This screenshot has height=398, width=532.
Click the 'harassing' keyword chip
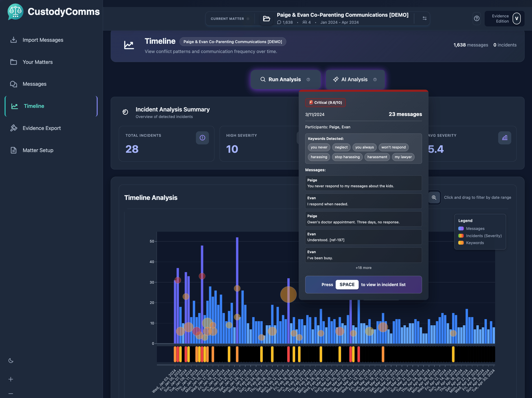[x=319, y=157]
